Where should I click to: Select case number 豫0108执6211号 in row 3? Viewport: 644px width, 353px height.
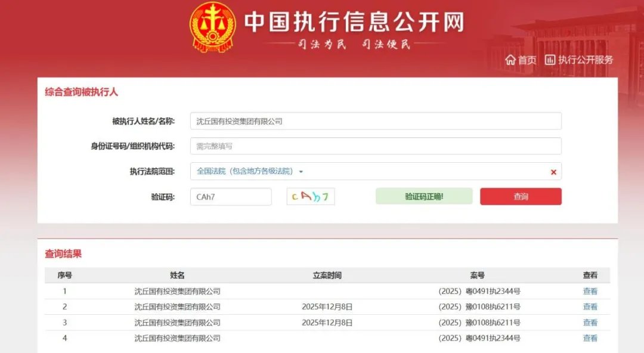pyautogui.click(x=479, y=323)
